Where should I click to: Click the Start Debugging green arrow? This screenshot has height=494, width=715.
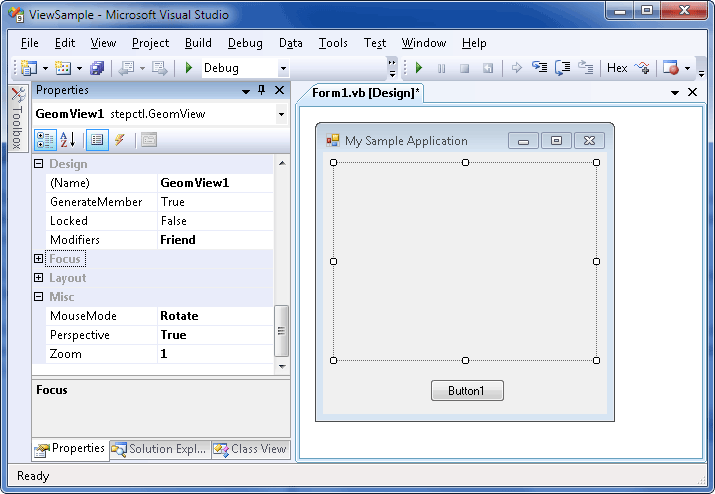[188, 68]
